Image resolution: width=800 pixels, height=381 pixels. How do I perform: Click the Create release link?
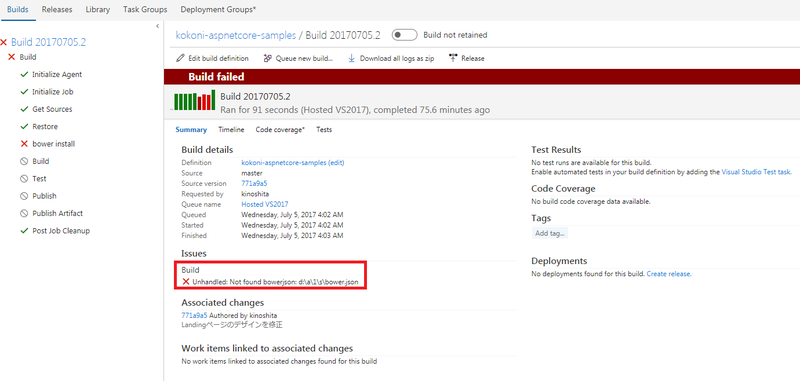[668, 274]
